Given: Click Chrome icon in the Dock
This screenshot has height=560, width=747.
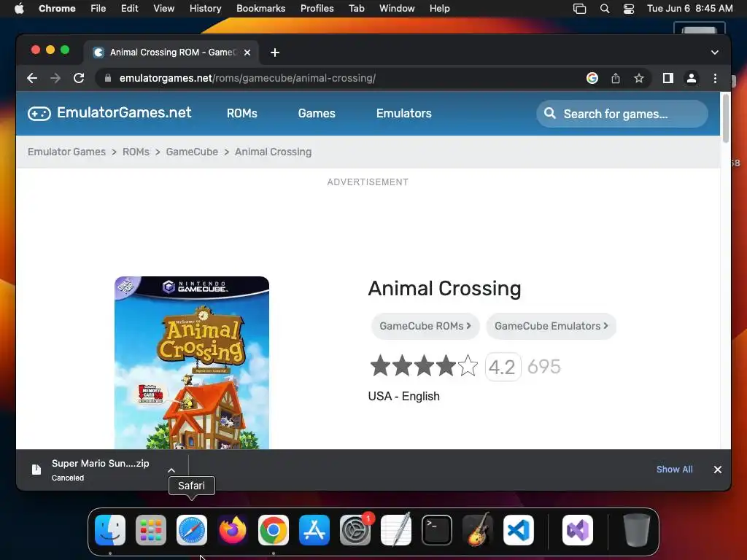Looking at the screenshot, I should 274,530.
